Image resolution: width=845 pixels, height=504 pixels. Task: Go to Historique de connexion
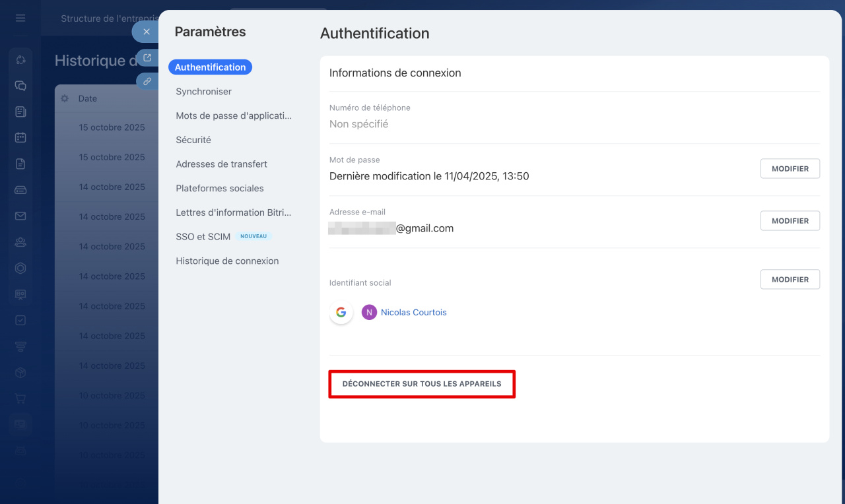coord(227,261)
